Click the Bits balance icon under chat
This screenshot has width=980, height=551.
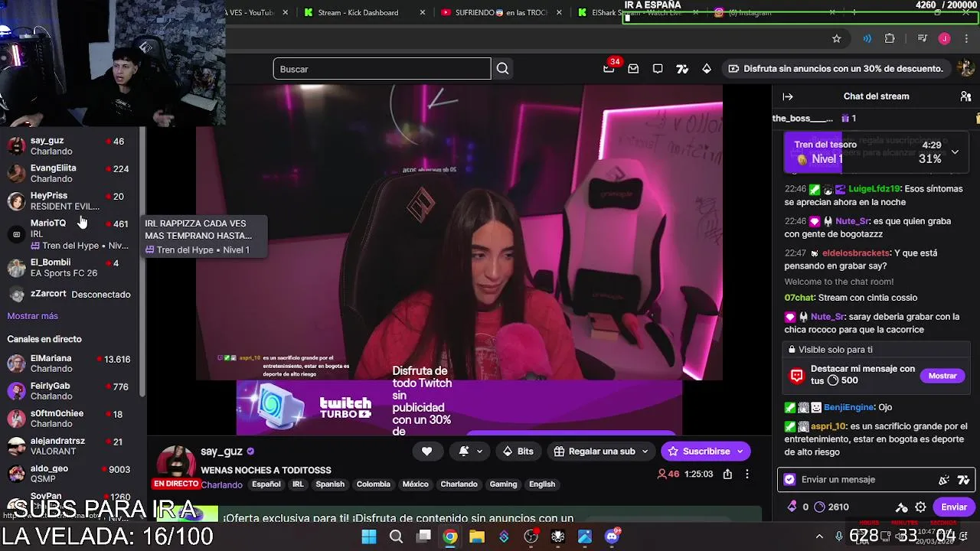[x=792, y=507]
